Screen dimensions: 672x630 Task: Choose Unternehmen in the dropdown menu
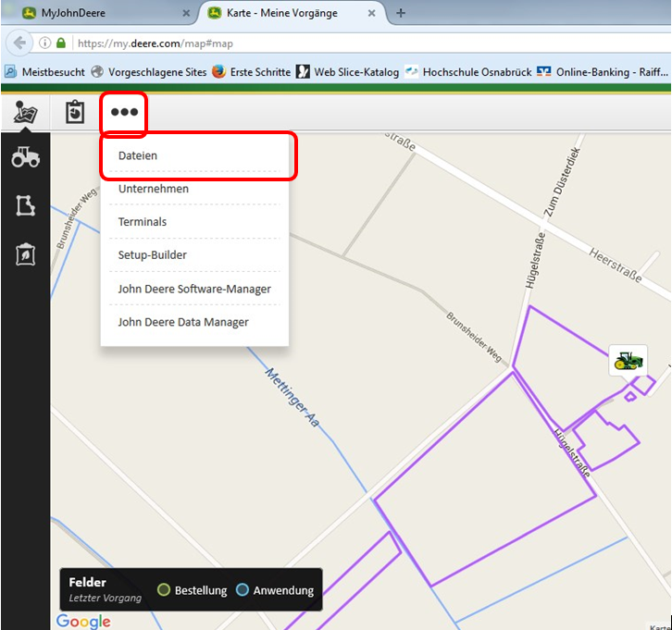pyautogui.click(x=154, y=189)
